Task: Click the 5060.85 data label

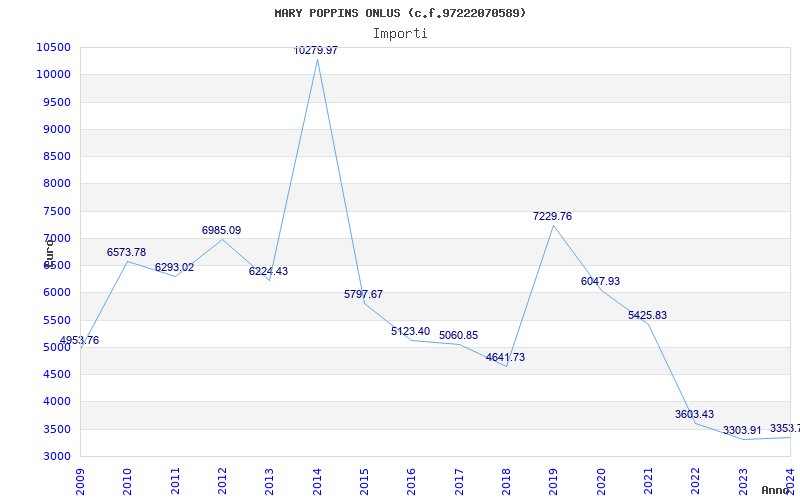Action: point(459,335)
